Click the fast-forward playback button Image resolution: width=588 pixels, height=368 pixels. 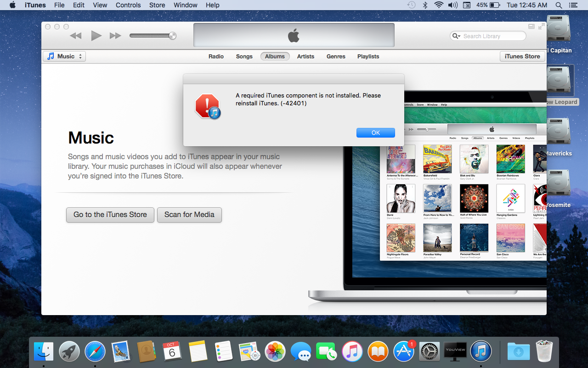[x=115, y=36]
